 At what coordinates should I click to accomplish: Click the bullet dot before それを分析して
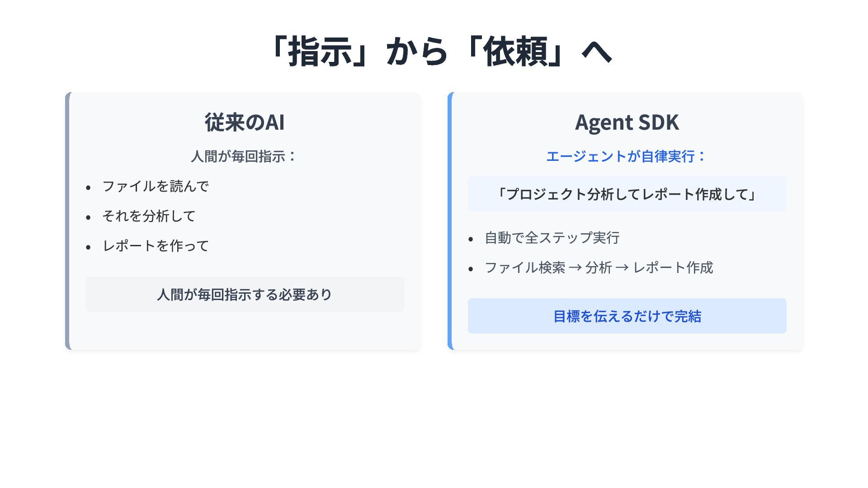(x=88, y=217)
